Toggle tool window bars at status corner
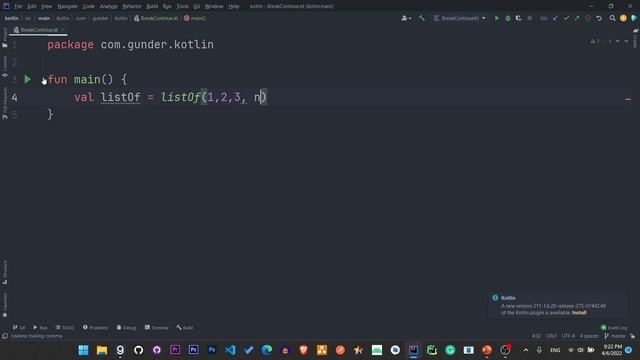The image size is (640, 360). click(5, 336)
